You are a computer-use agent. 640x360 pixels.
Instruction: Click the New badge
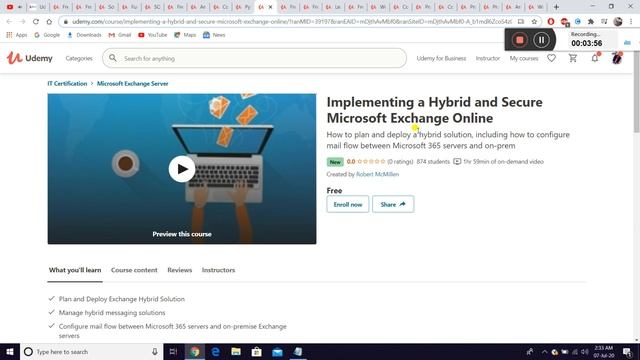pos(335,162)
